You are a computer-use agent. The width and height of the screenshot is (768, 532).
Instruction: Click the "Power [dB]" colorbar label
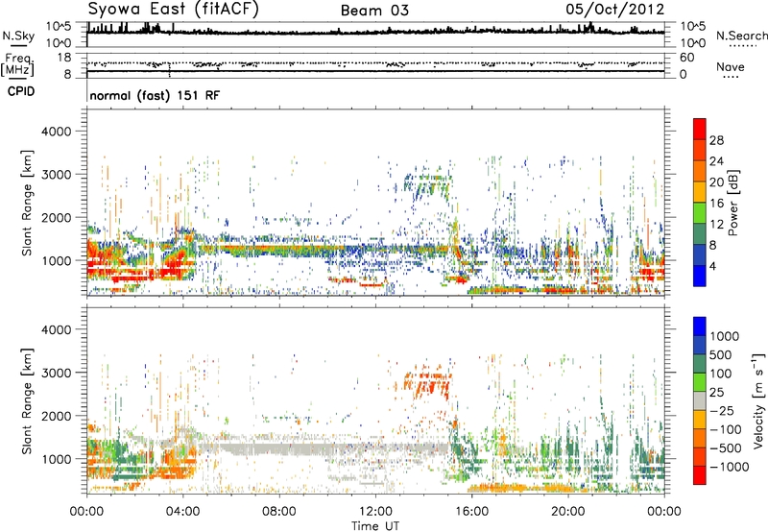click(732, 203)
